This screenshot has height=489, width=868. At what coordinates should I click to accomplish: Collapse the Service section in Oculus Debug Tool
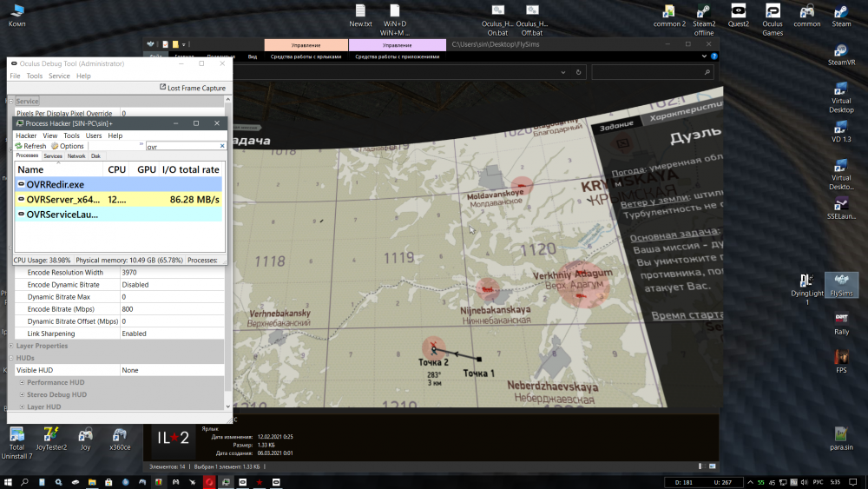[x=11, y=102]
